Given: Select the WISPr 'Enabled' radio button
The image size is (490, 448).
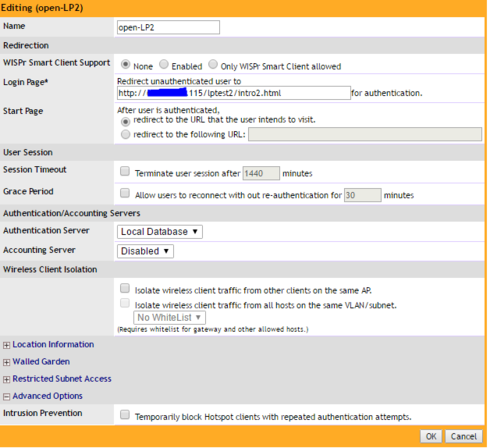Looking at the screenshot, I should click(164, 64).
